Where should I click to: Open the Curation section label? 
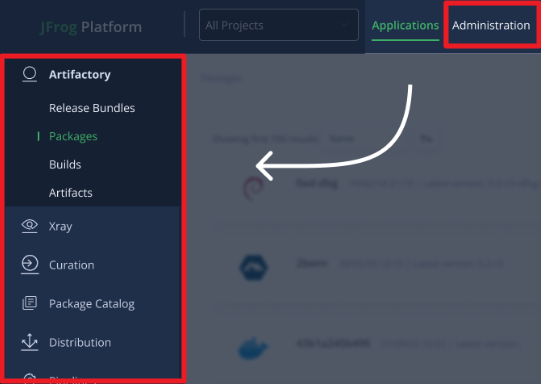[71, 265]
